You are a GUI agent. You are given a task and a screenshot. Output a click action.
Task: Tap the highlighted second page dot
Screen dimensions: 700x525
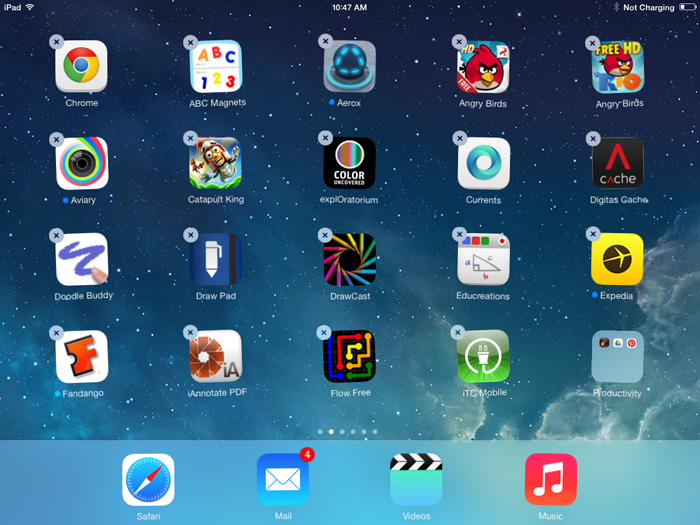tap(331, 432)
